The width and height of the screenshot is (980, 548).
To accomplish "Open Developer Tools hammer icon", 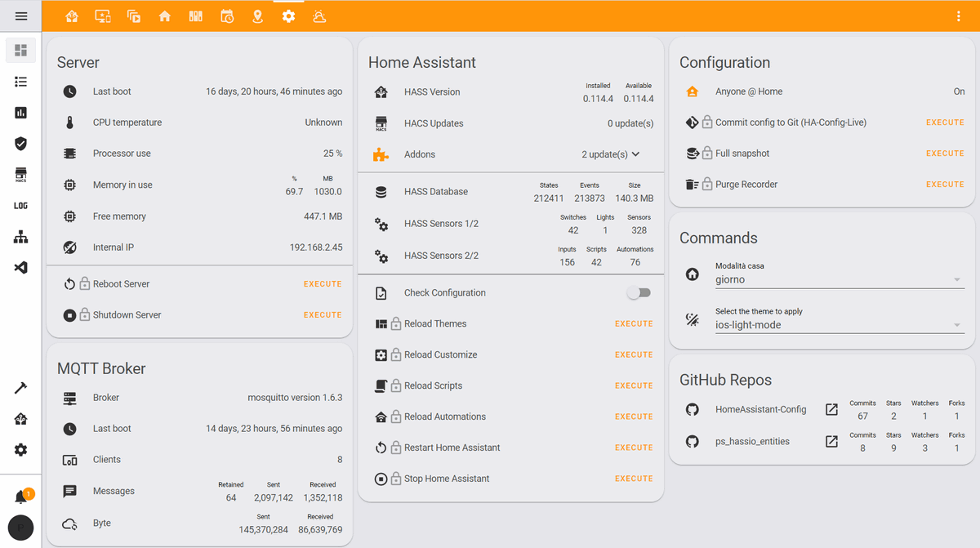I will point(21,388).
